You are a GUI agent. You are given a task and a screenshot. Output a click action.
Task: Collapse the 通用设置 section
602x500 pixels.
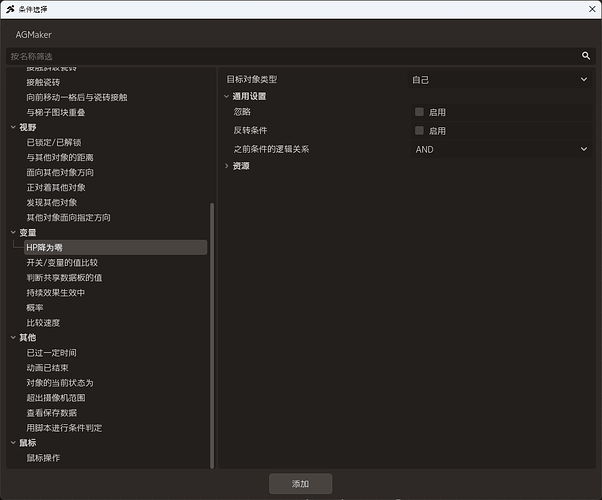tap(227, 96)
